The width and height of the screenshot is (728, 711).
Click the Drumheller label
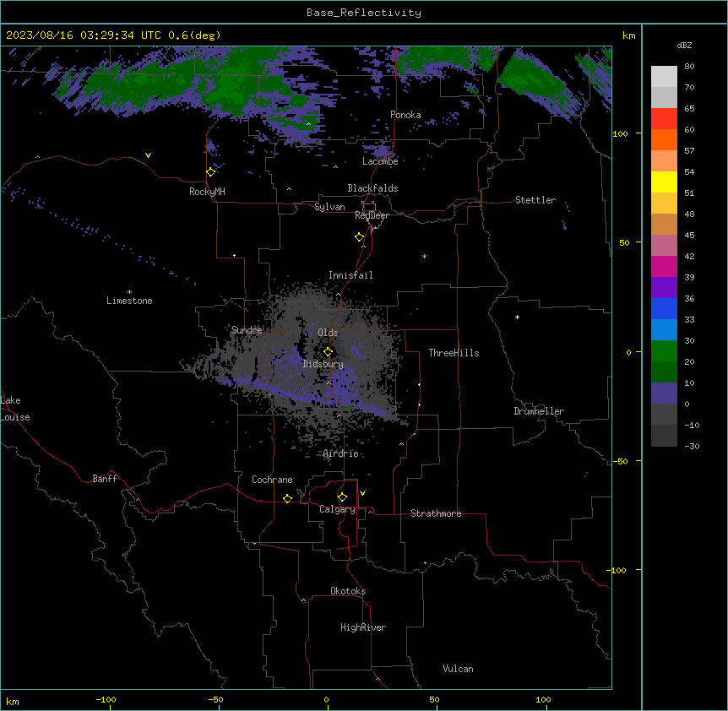(539, 411)
